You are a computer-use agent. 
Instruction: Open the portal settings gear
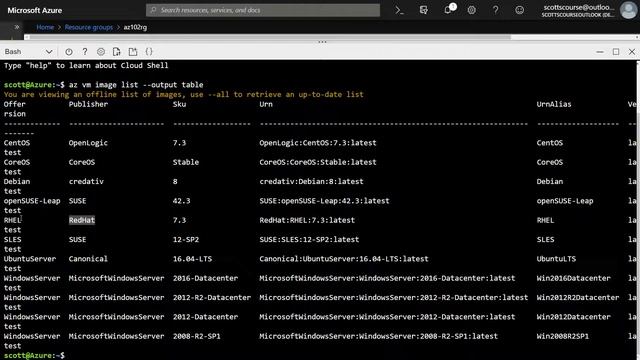click(471, 10)
